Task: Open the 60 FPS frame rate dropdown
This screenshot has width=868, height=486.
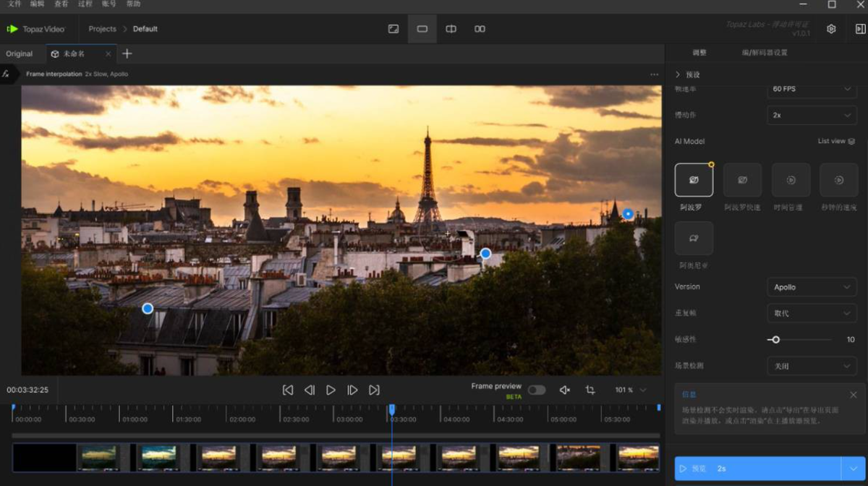Action: [x=811, y=89]
